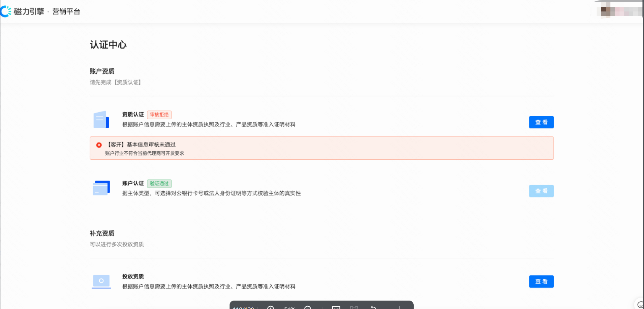The image size is (644, 309).
Task: Click the rotate arrow icon in image toolbar
Action: (x=373, y=307)
